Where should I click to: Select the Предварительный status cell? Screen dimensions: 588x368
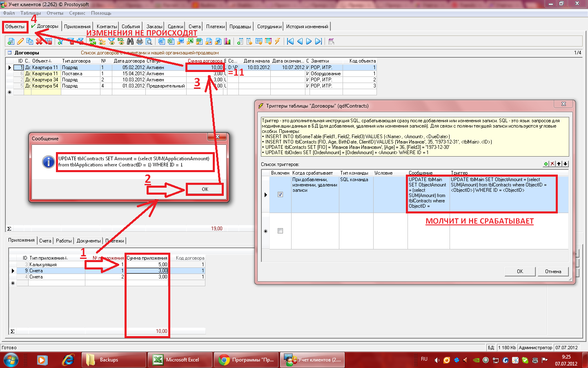click(166, 86)
